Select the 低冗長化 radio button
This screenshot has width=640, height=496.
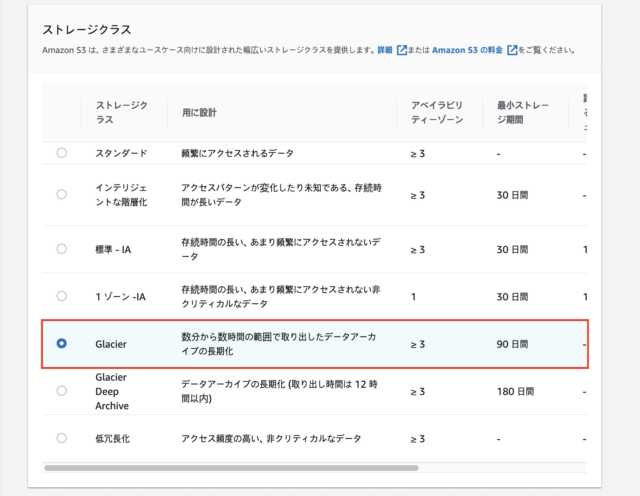click(62, 438)
